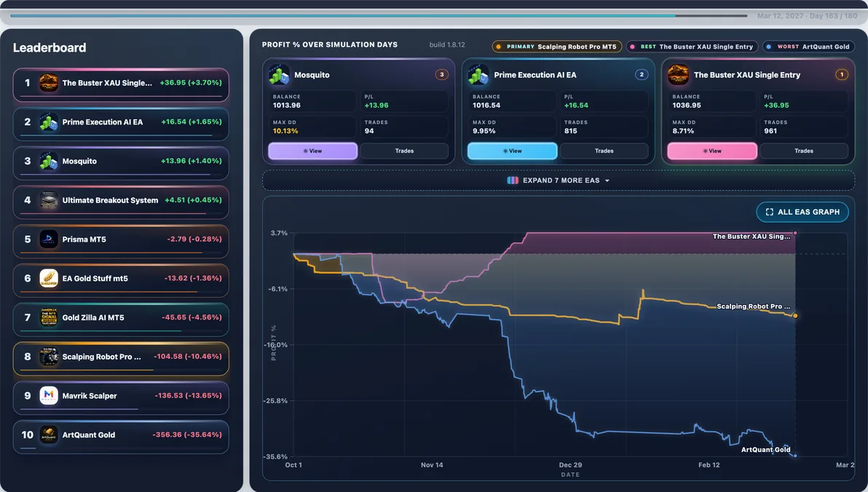Click pink Buster XAU line endpoint marker

pyautogui.click(x=795, y=233)
